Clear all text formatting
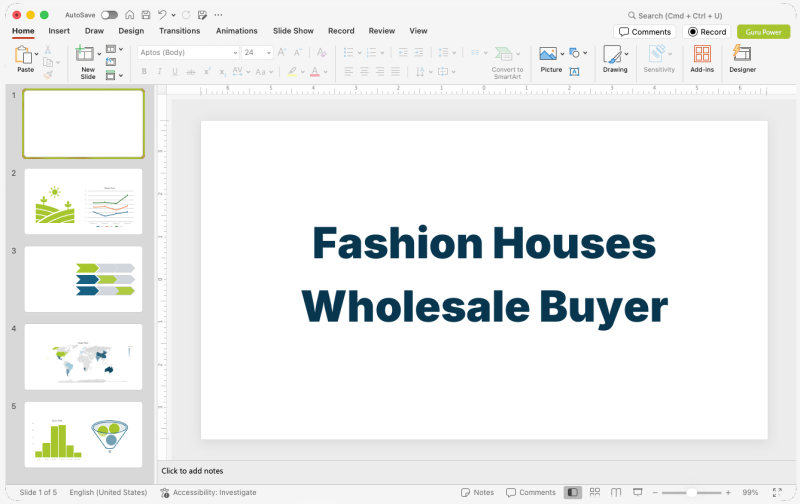This screenshot has height=504, width=800. point(321,52)
